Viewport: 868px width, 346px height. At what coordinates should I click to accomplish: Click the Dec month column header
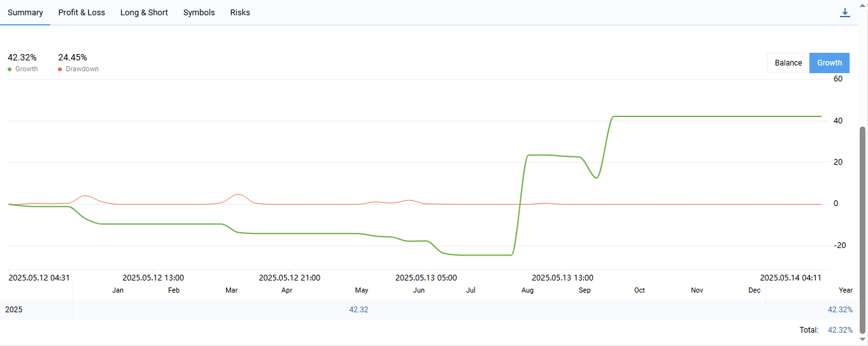click(x=755, y=290)
